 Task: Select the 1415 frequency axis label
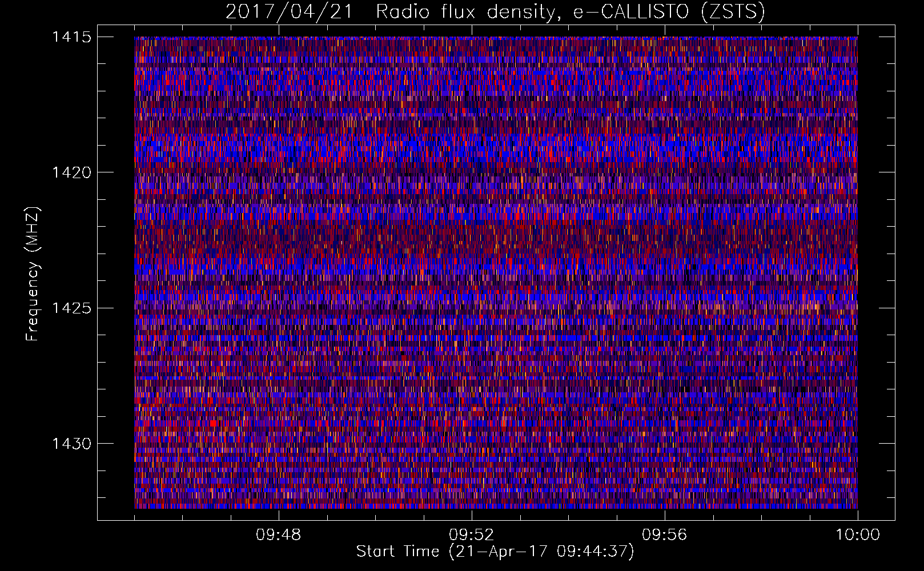coord(71,37)
